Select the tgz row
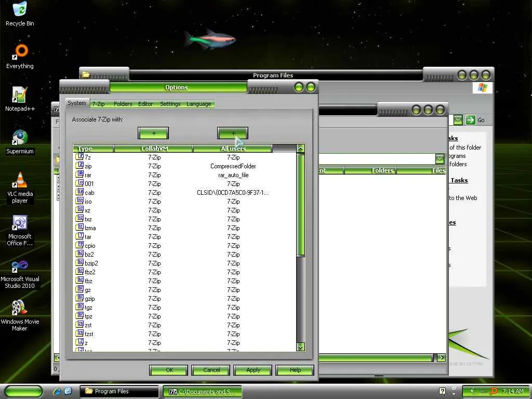Image resolution: width=532 pixels, height=399 pixels. point(185,307)
